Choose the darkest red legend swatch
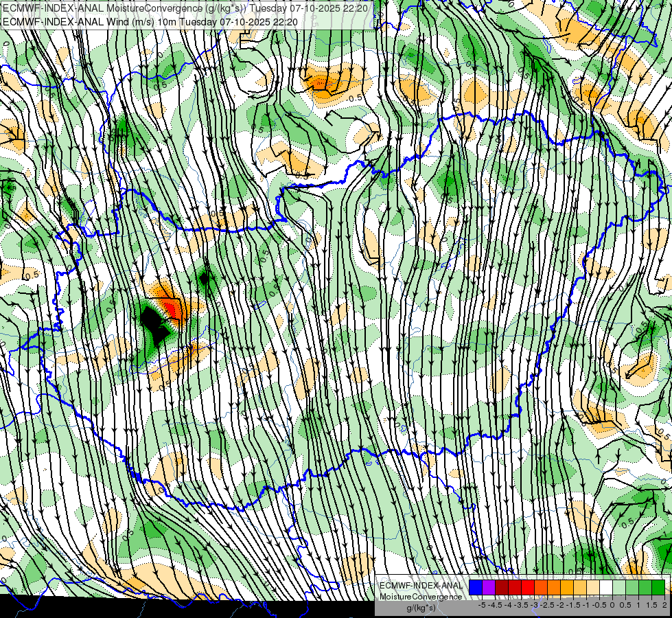 click(x=502, y=588)
